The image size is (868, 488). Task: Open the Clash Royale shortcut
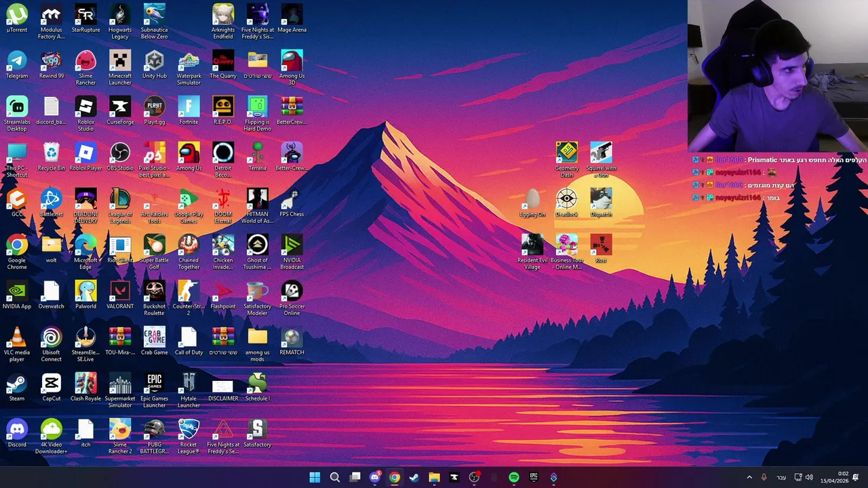[x=85, y=388]
